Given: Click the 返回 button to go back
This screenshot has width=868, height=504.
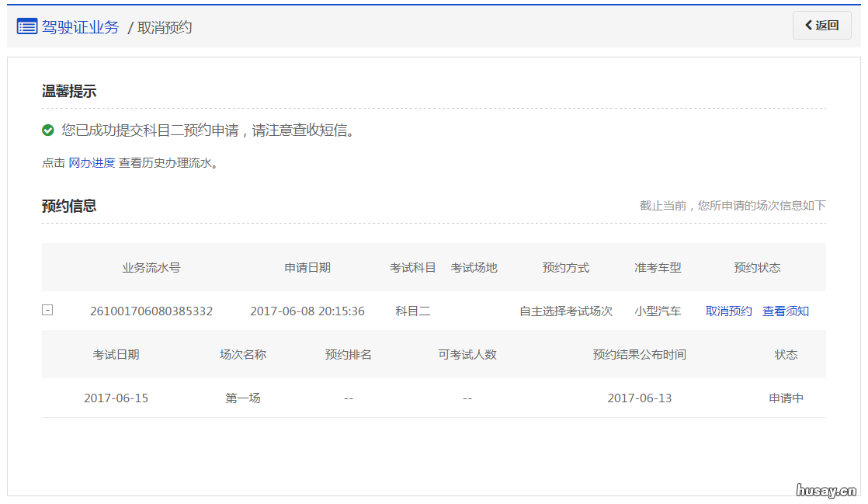Looking at the screenshot, I should 821,25.
